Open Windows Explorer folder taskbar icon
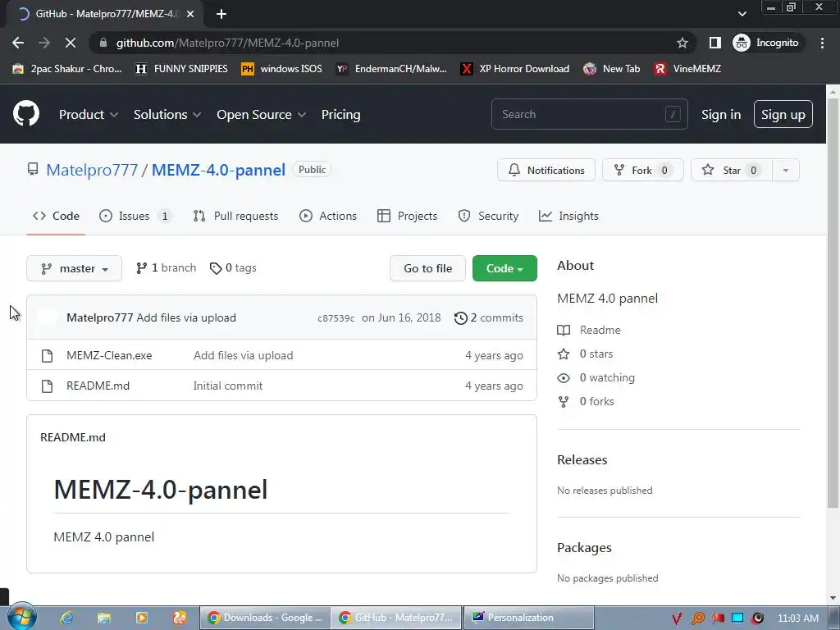Image resolution: width=840 pixels, height=630 pixels. [104, 618]
